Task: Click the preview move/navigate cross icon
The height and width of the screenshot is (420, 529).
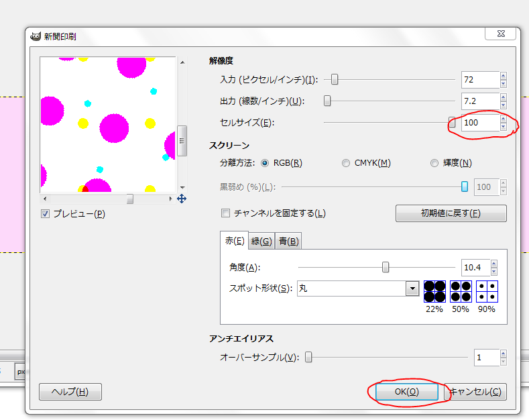Action: (182, 199)
